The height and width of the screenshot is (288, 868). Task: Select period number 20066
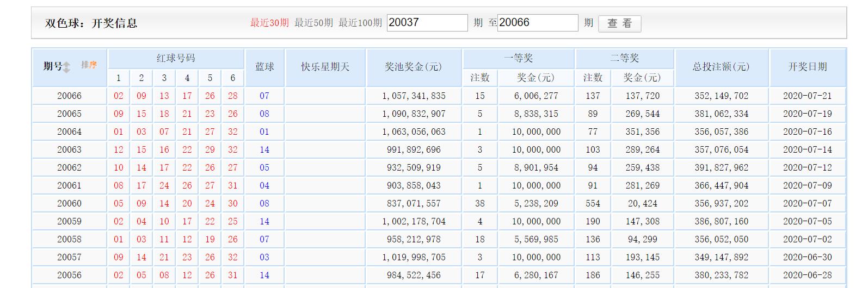tap(69, 96)
